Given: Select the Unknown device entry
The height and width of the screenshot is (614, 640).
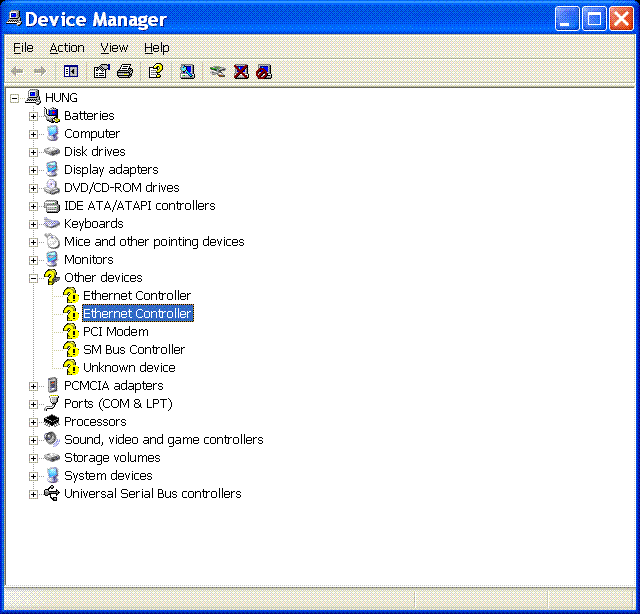Looking at the screenshot, I should [x=129, y=368].
